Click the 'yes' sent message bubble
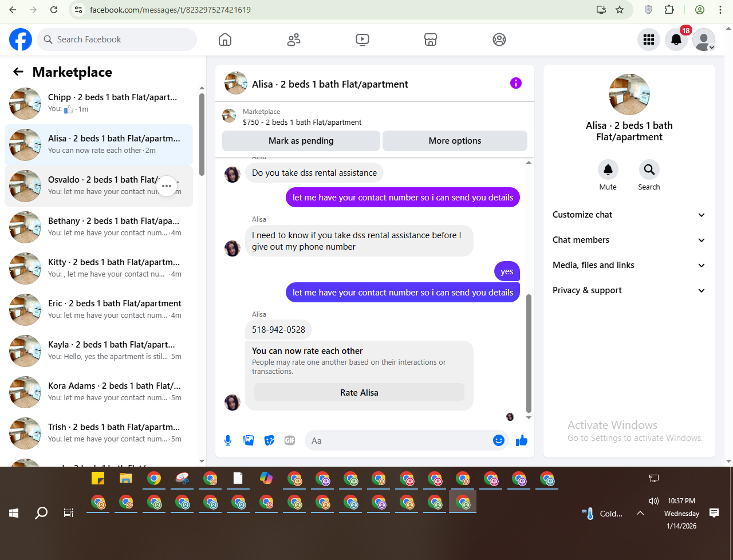The width and height of the screenshot is (733, 560). click(507, 271)
